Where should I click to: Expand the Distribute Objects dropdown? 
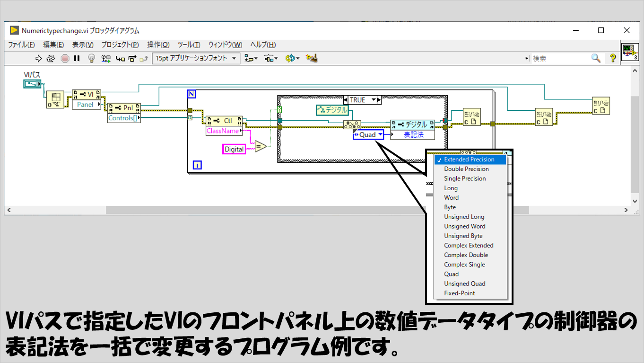tap(271, 58)
